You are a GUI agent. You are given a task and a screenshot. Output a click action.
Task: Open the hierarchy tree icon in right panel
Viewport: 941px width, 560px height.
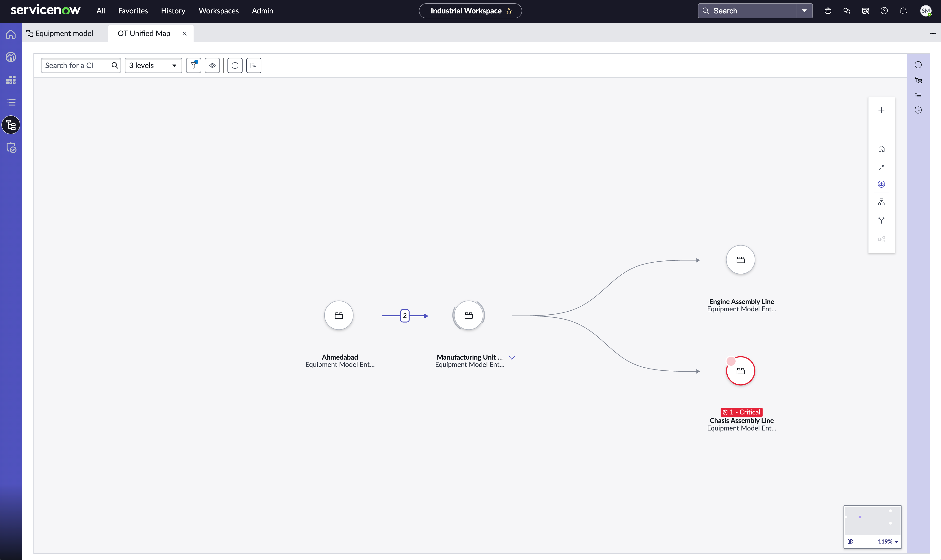coord(918,80)
